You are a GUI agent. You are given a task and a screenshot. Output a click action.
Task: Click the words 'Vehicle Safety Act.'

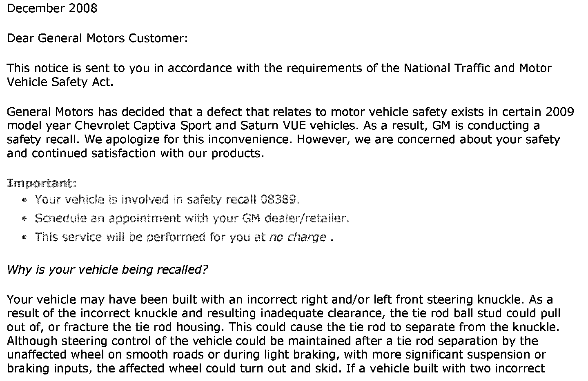60,82
